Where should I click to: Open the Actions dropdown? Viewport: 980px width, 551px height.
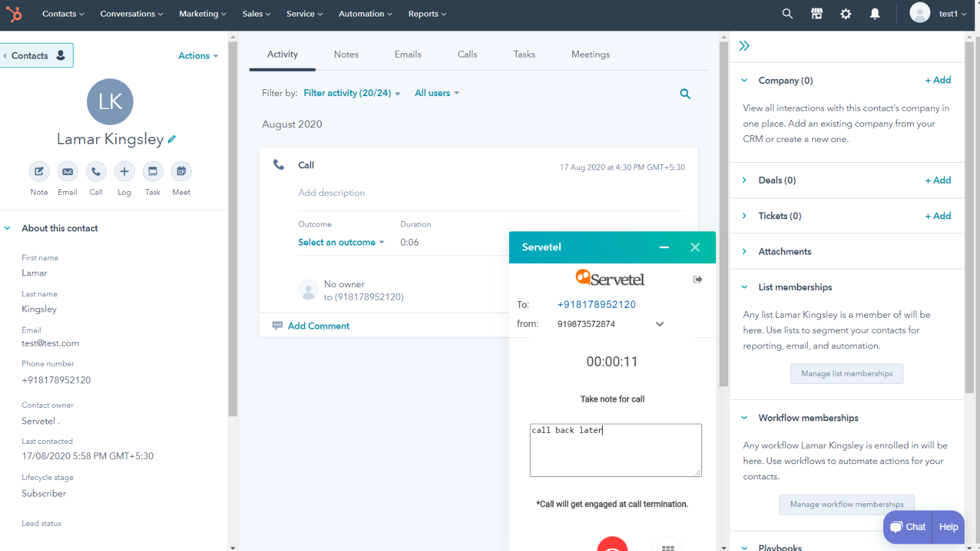(198, 56)
